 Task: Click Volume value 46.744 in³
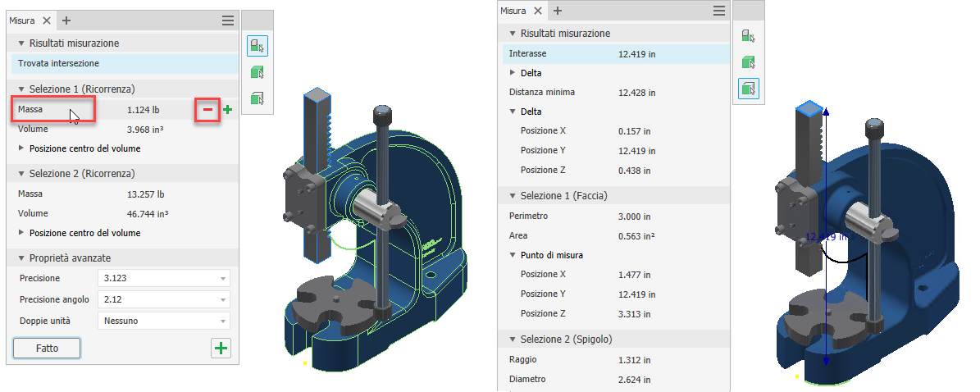point(148,213)
